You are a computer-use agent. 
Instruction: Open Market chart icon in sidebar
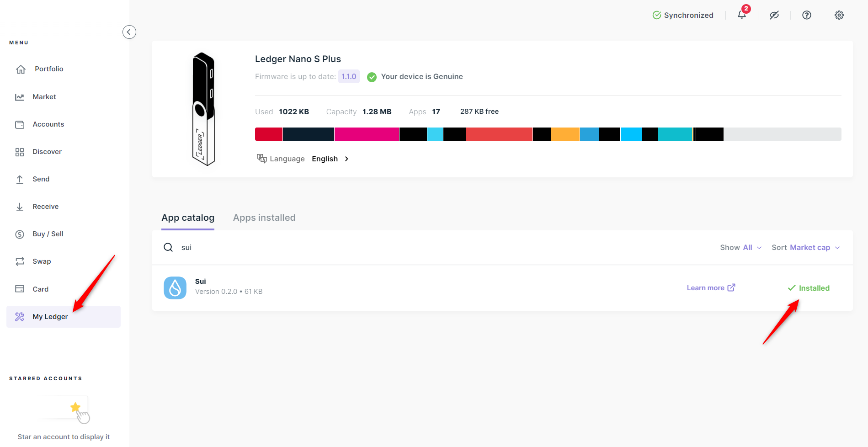pyautogui.click(x=20, y=97)
